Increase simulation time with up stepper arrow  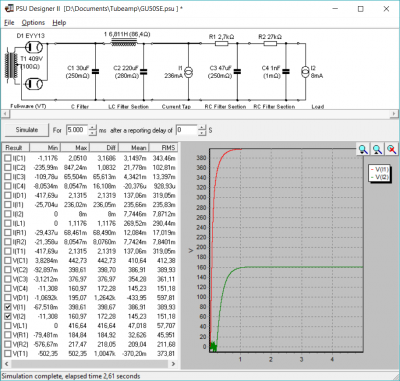(93, 127)
